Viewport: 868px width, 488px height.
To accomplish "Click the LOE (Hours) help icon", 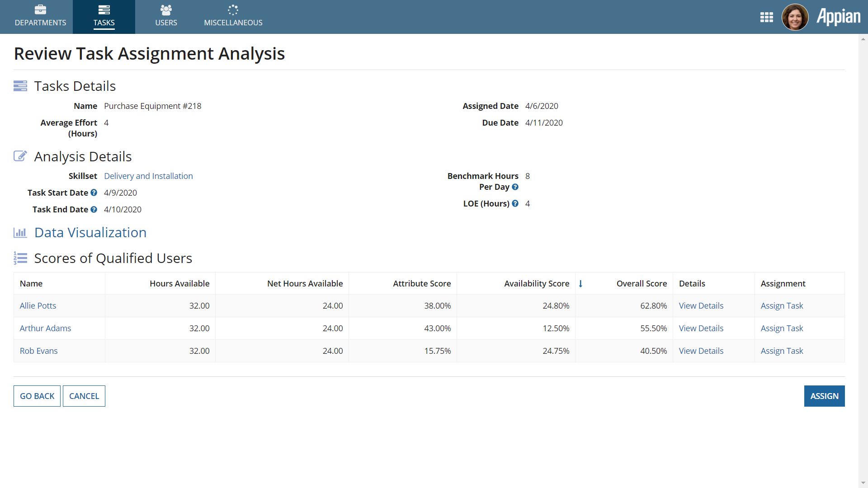I will click(515, 203).
